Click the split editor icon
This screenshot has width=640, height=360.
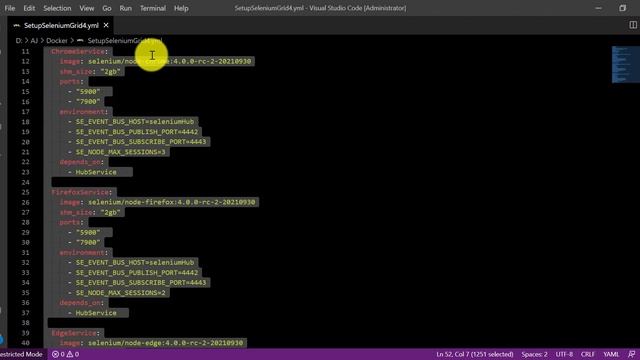coord(633,25)
